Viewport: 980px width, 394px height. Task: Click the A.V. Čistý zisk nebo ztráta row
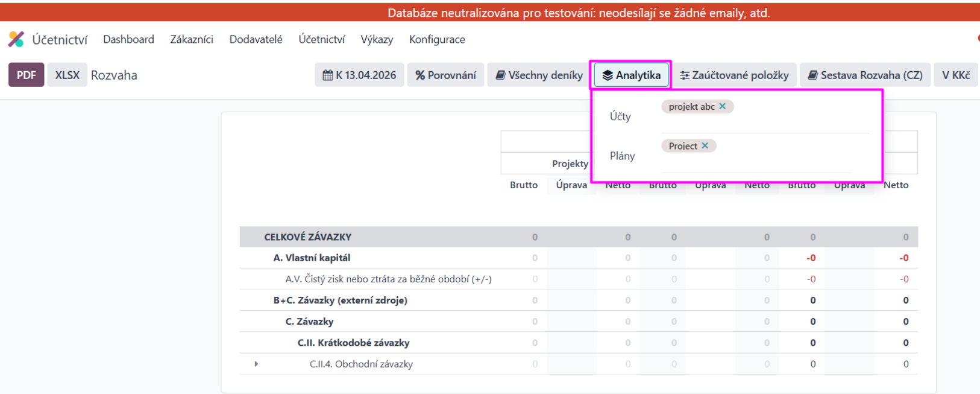click(579, 279)
